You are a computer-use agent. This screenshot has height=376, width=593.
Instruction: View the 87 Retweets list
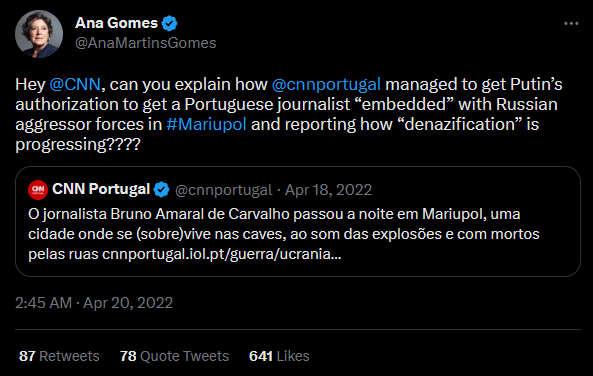[x=59, y=356]
